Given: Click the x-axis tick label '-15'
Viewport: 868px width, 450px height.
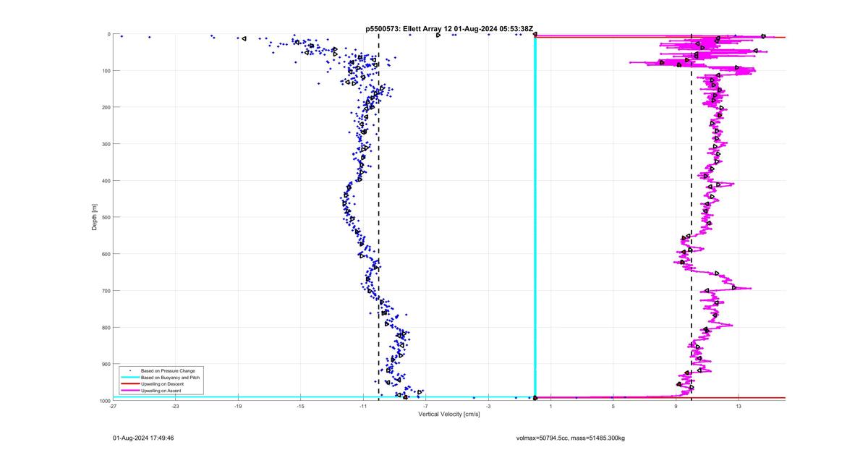Looking at the screenshot, I should coord(300,406).
